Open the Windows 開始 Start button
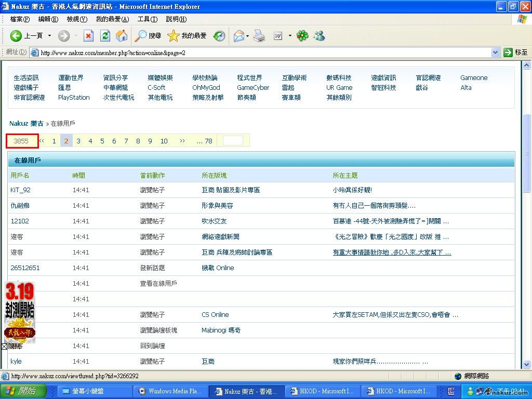This screenshot has height=399, width=532. [23, 391]
